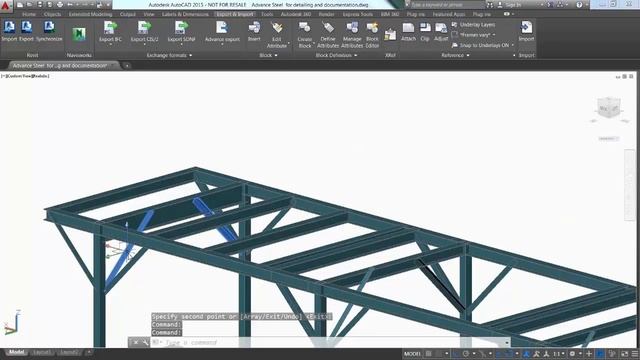
Task: Switch to the Labels & Dimensions ribbon tab
Action: [x=185, y=14]
